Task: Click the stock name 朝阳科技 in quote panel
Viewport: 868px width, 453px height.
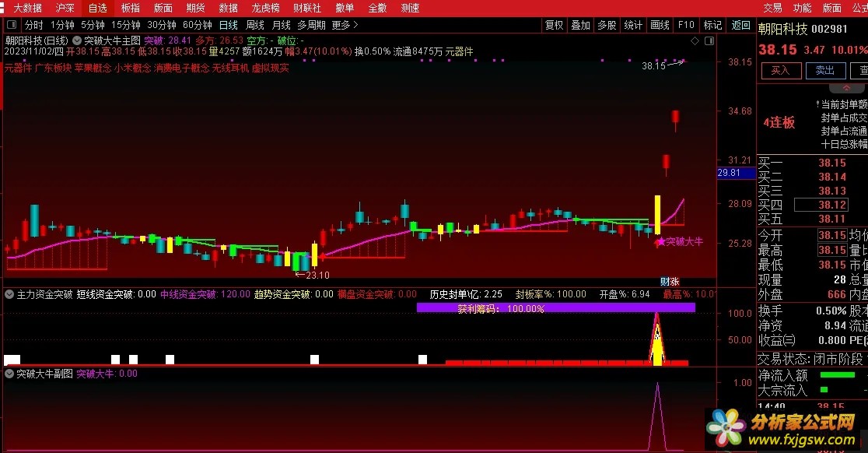Action: point(782,29)
